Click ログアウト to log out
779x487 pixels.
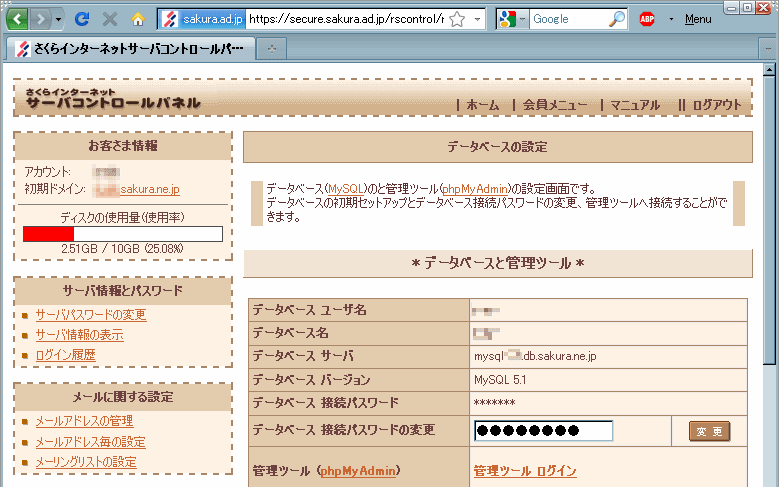point(717,105)
